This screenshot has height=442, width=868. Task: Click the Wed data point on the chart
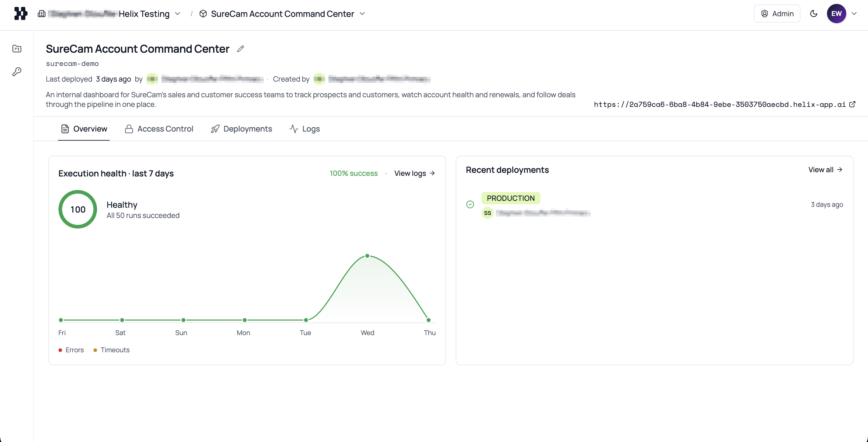click(367, 256)
